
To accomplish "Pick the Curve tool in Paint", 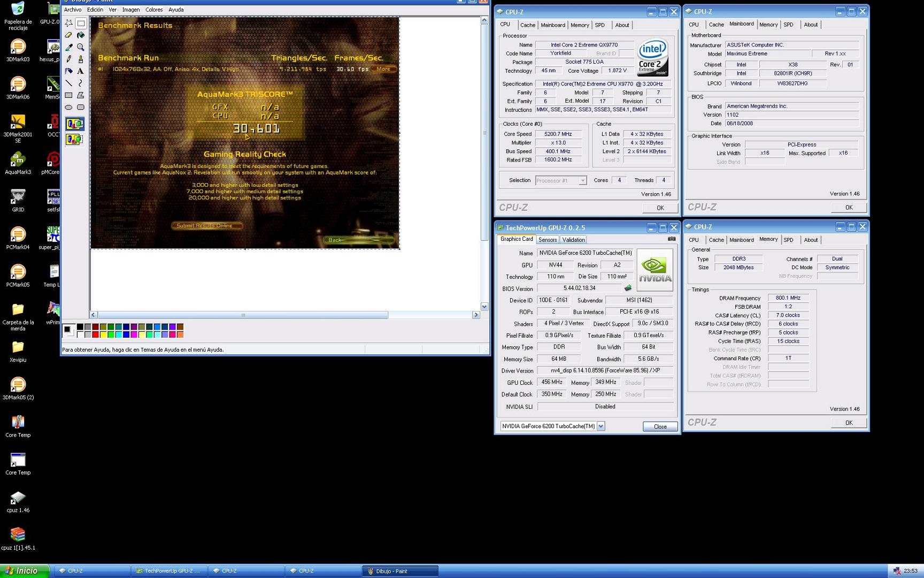I will (x=81, y=83).
